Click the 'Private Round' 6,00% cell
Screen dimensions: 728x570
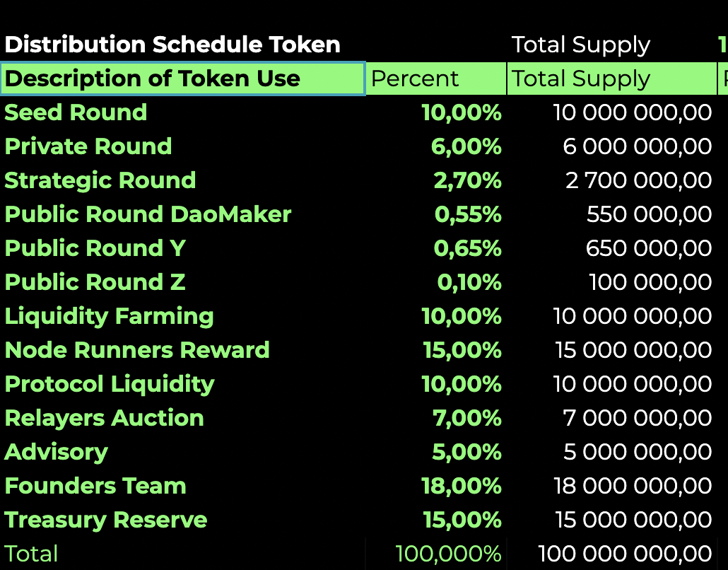466,146
